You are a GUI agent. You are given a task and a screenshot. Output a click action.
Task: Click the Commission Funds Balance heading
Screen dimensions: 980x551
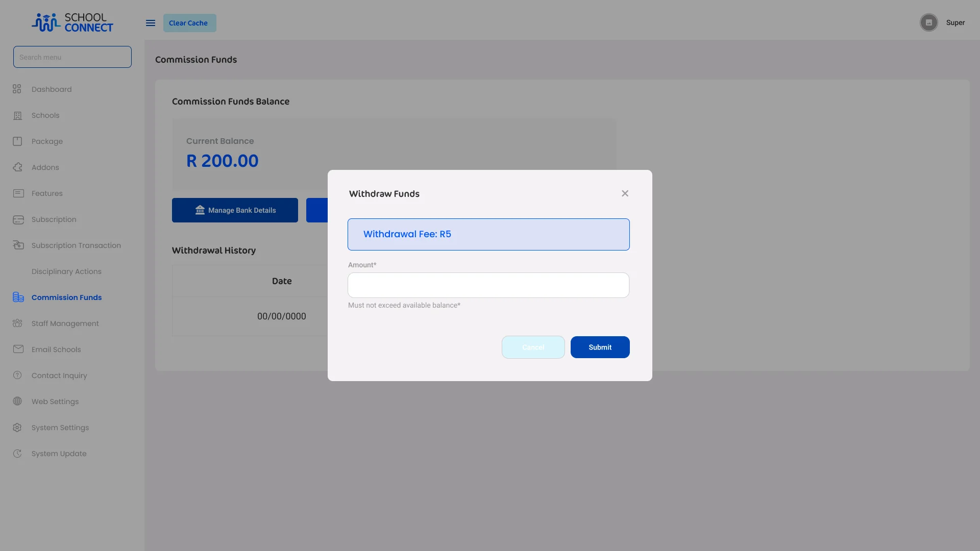click(231, 102)
